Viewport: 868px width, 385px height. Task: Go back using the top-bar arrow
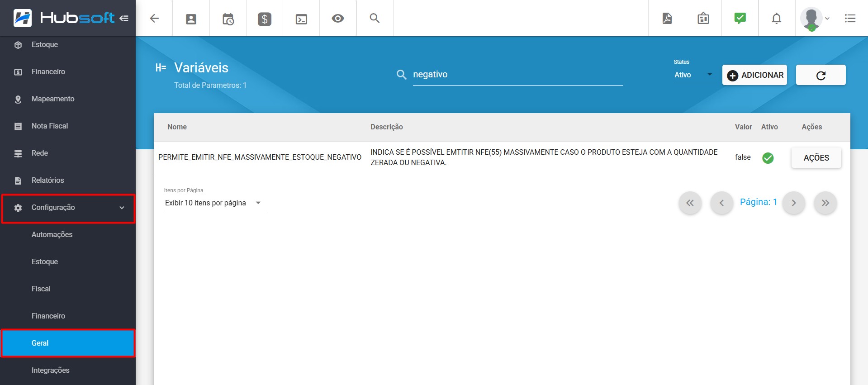[x=154, y=18]
